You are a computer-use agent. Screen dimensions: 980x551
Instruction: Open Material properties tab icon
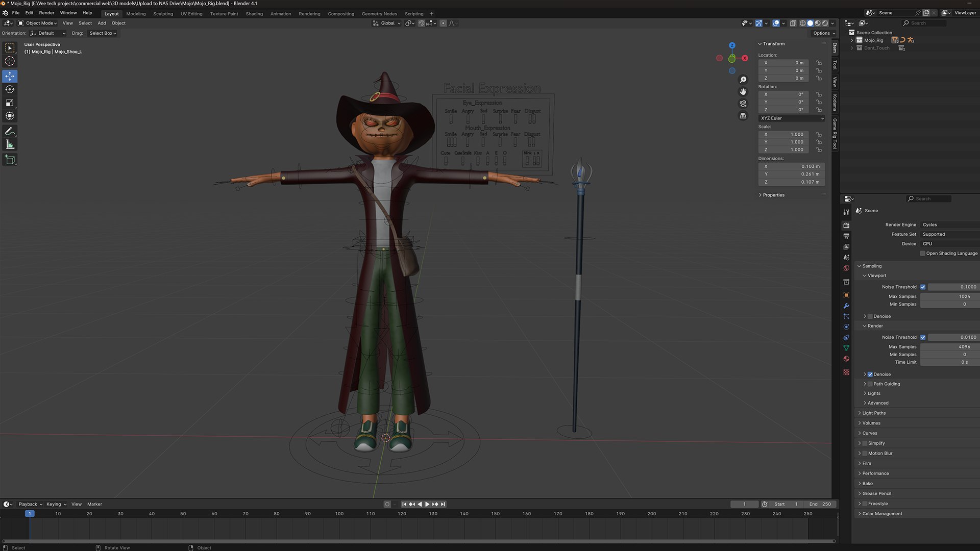(x=846, y=359)
